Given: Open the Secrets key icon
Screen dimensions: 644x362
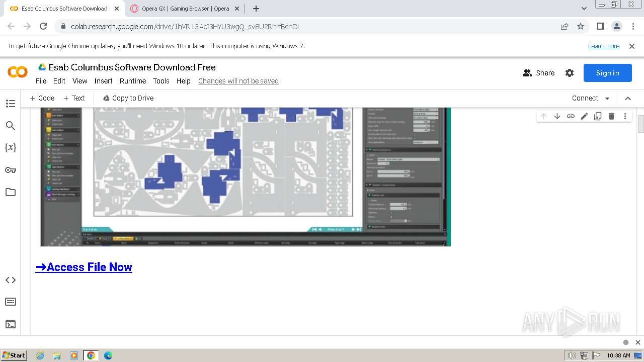Looking at the screenshot, I should click(x=11, y=170).
